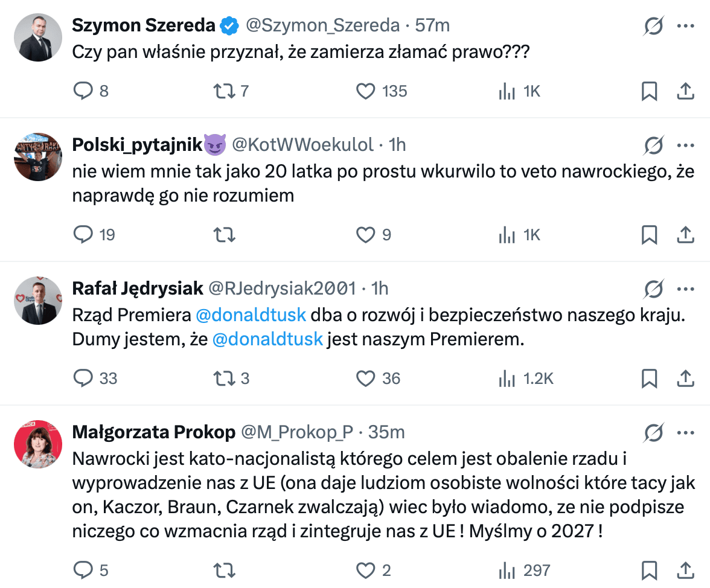Open view analytics on Polski_pytajnik's tweet

[x=507, y=235]
